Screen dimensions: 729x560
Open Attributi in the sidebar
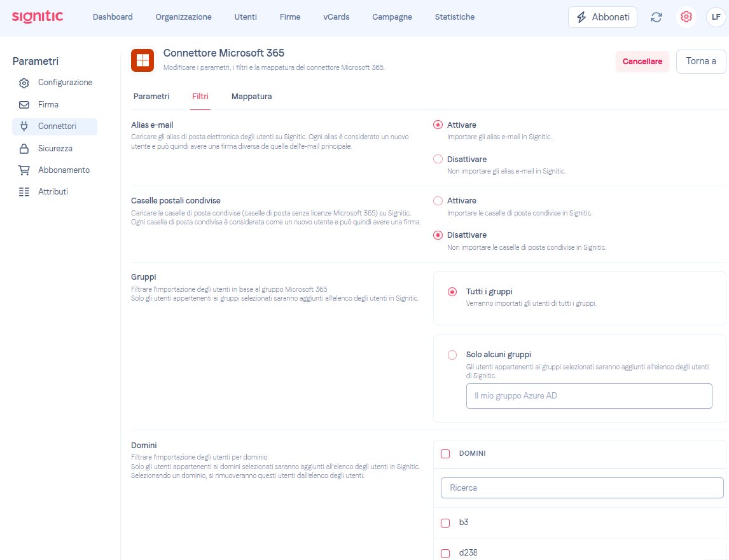[x=55, y=191]
